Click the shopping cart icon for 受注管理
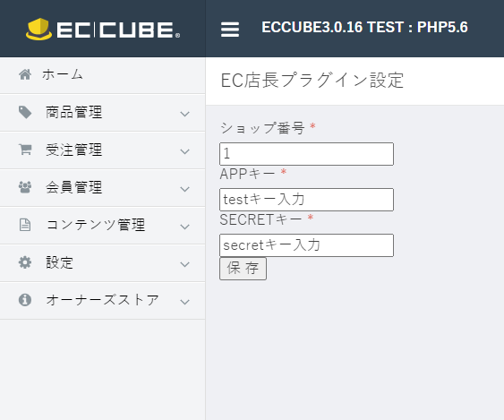504x420 pixels. tap(25, 150)
